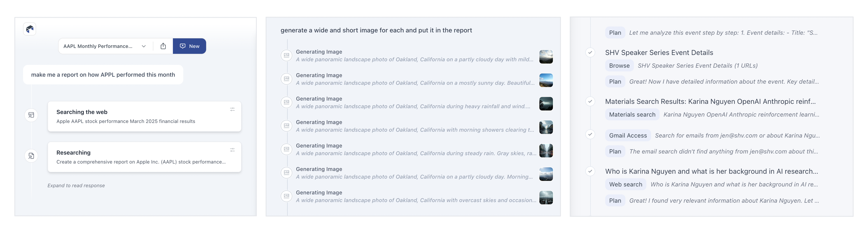Click image icon beside the mostly sunny day step
This screenshot has height=236, width=868.
(x=286, y=79)
